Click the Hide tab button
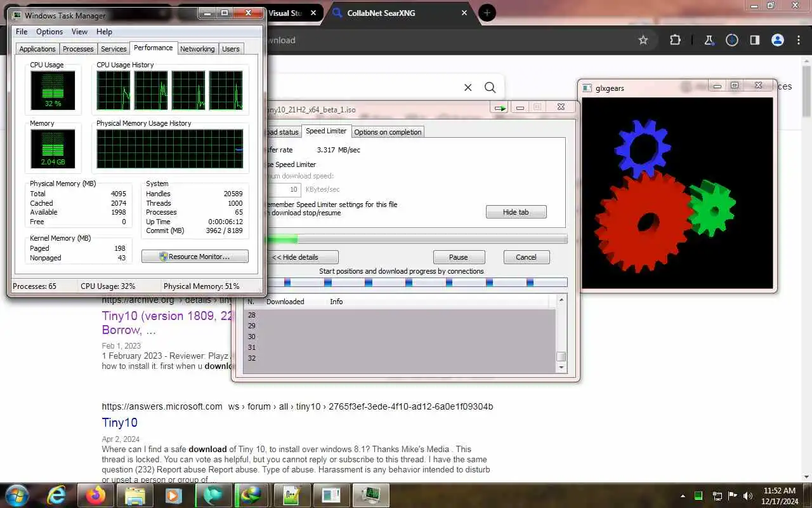 tap(516, 212)
